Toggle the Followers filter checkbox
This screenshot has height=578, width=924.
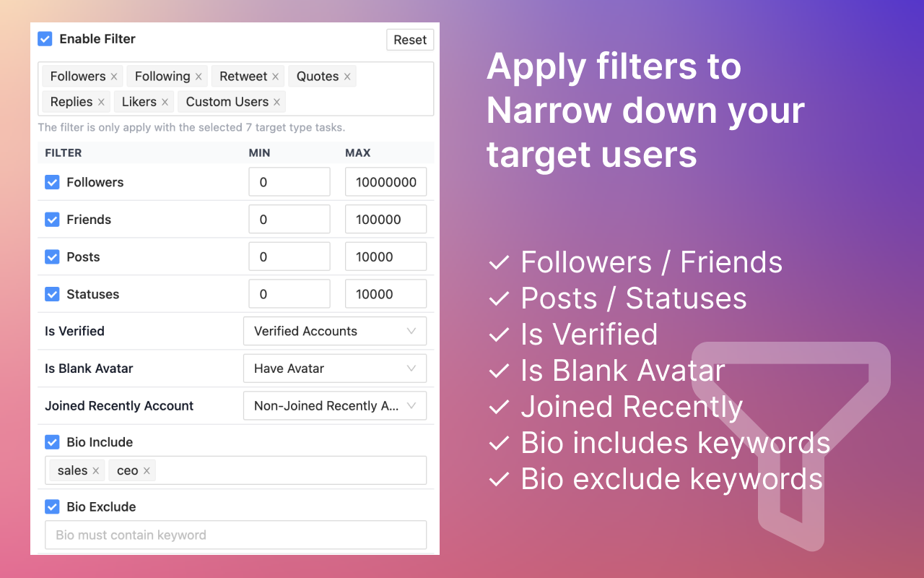point(52,182)
